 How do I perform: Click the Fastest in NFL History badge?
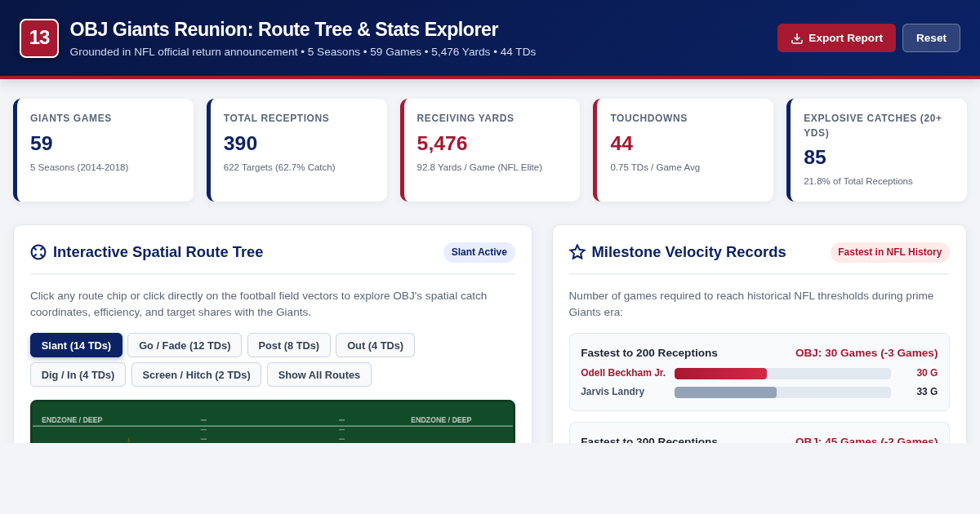pos(890,252)
